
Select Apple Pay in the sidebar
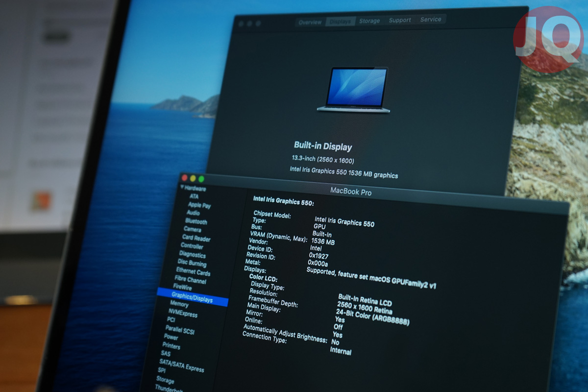(x=199, y=205)
